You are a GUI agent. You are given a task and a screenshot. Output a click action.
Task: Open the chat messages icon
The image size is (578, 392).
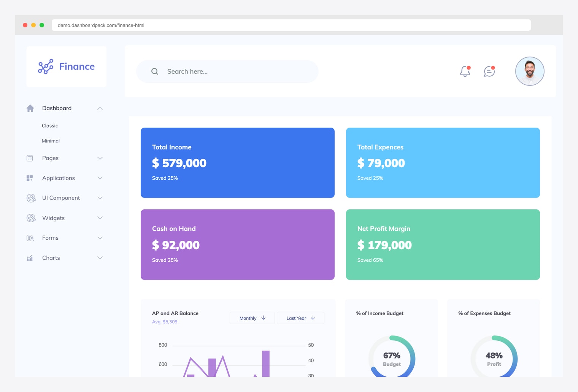pyautogui.click(x=489, y=71)
